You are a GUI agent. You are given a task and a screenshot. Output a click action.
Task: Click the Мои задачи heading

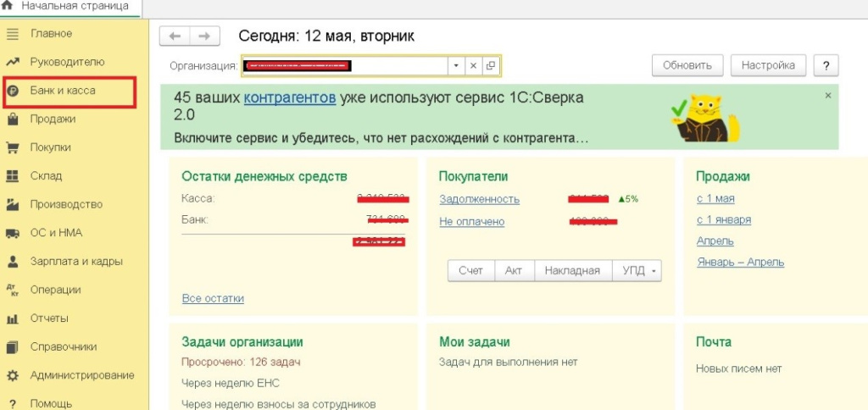[475, 342]
